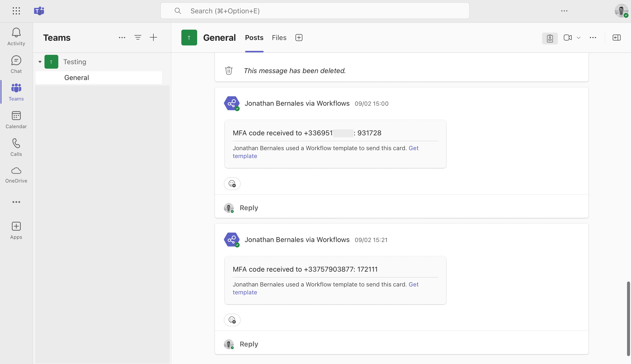This screenshot has height=364, width=631.
Task: Open the app launcher waffle menu
Action: pos(16,11)
